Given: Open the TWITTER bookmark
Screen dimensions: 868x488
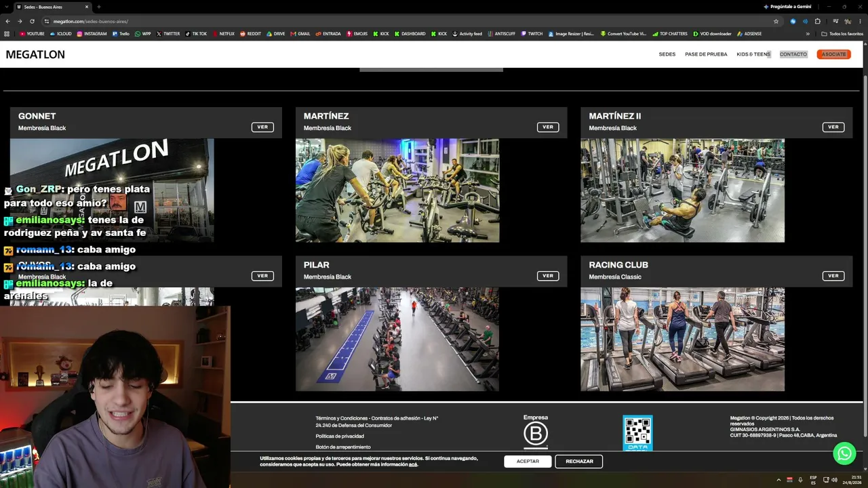Looking at the screenshot, I should [168, 34].
